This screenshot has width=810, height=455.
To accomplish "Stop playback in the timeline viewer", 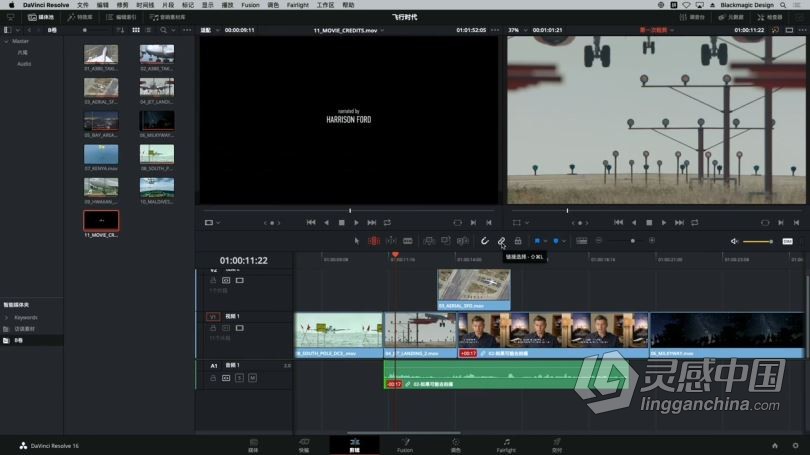I will pyautogui.click(x=649, y=223).
